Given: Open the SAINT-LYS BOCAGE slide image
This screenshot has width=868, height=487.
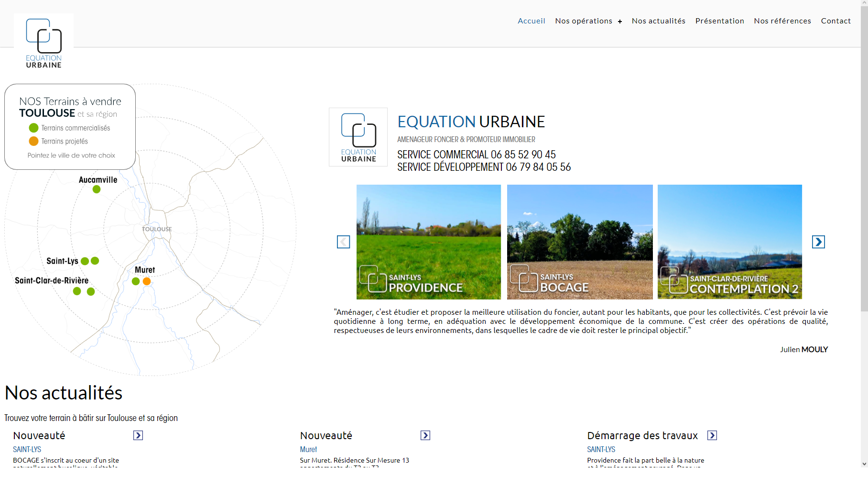Looking at the screenshot, I should click(579, 242).
